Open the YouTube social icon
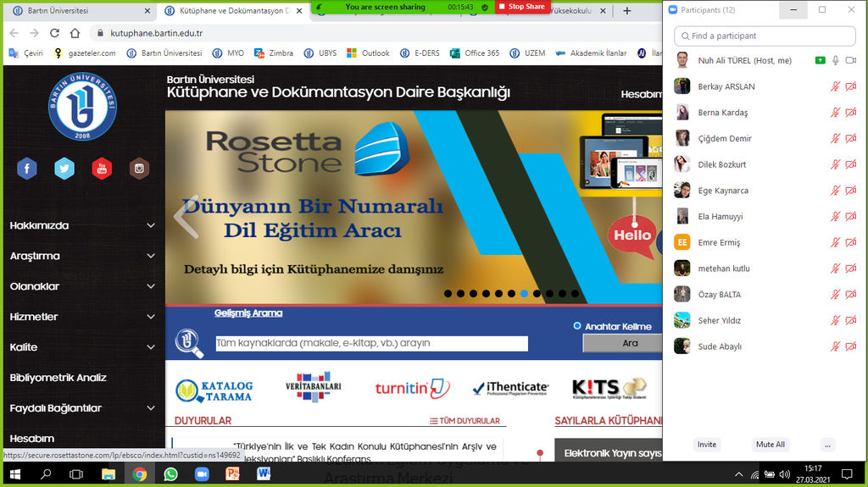The height and width of the screenshot is (487, 868). (x=102, y=169)
